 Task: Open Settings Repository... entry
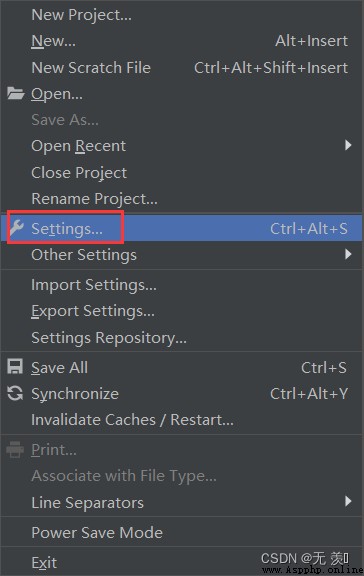(182, 338)
